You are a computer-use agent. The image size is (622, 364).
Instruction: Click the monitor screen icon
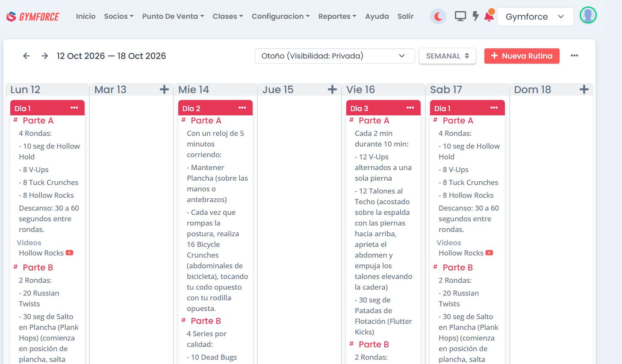pyautogui.click(x=460, y=17)
